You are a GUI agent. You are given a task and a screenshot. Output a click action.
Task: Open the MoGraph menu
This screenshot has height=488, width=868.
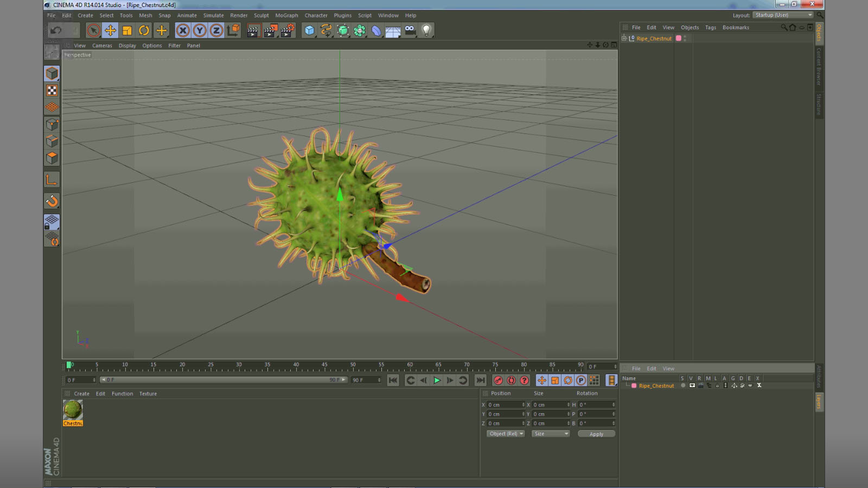pos(286,15)
